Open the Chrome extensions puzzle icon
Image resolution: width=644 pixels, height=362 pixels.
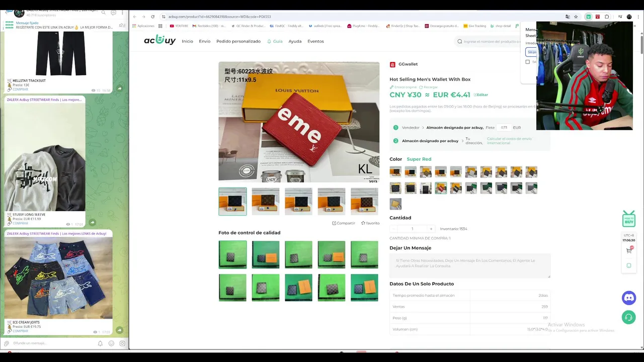(607, 17)
